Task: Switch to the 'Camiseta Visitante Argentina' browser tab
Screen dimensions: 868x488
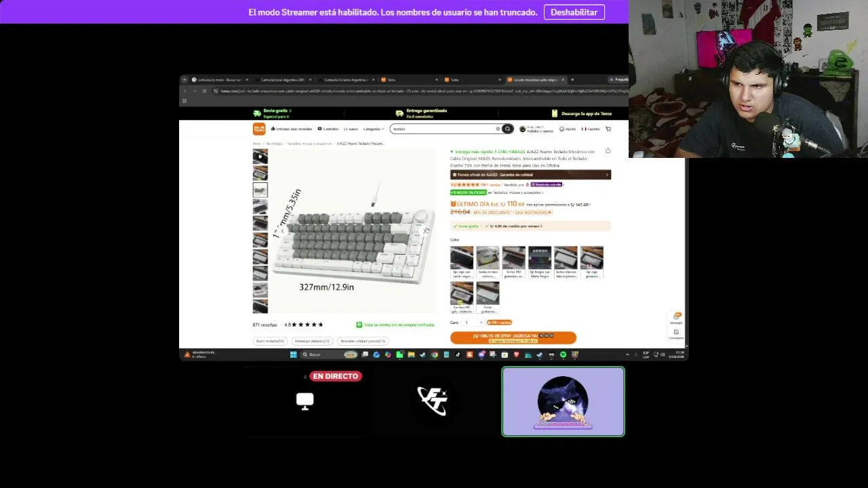Action: (x=347, y=79)
